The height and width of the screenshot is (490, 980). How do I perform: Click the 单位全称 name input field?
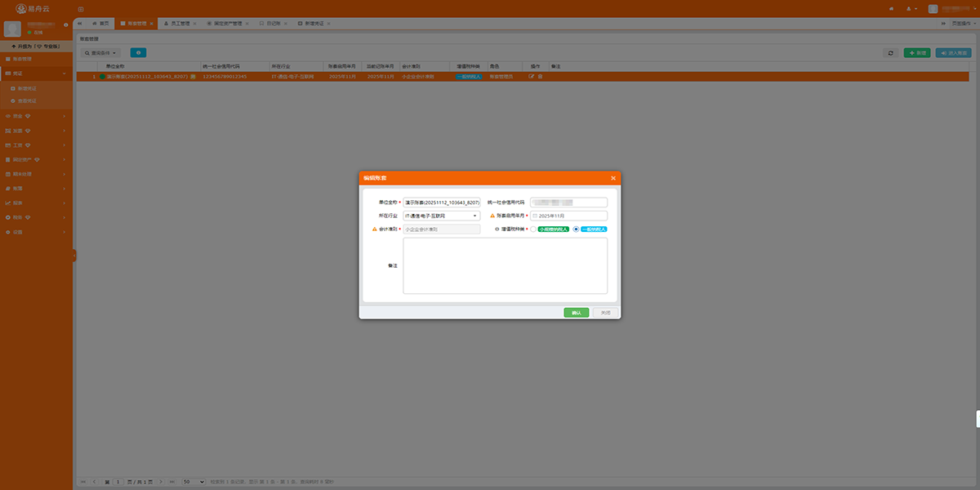tap(441, 202)
